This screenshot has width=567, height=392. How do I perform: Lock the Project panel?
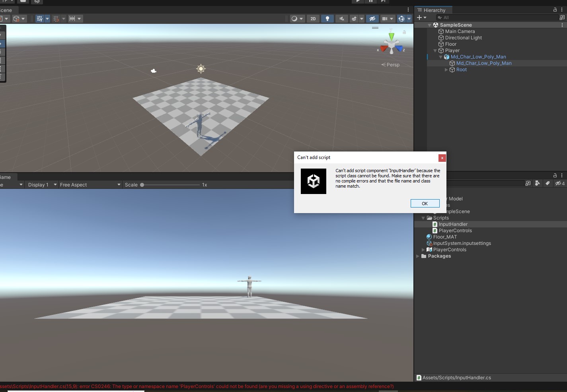pyautogui.click(x=555, y=175)
